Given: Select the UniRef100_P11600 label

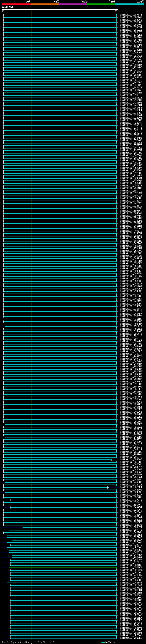Looking at the screenshot, I should (x=131, y=597).
